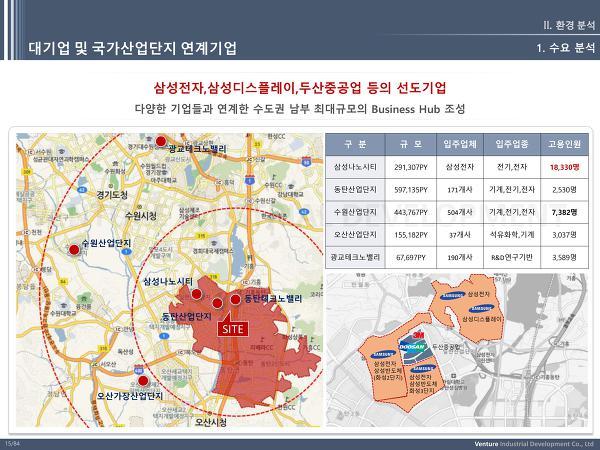Click the Samsung logo above 화성2단지 text
The image size is (600, 450).
coord(383,355)
